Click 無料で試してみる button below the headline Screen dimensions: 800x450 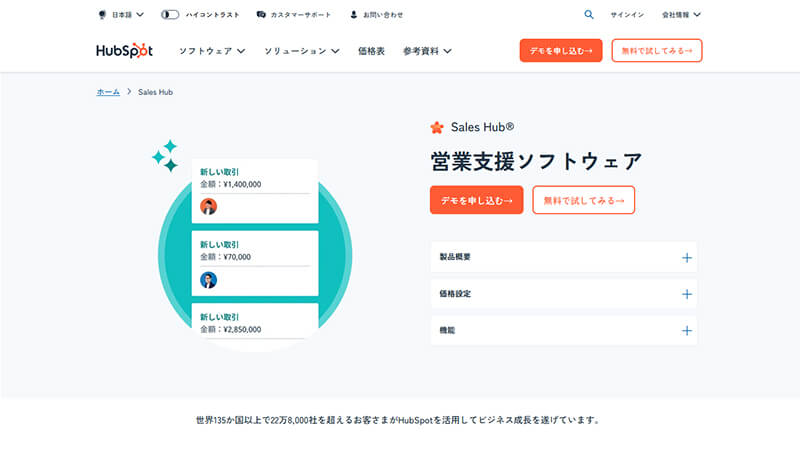point(583,200)
